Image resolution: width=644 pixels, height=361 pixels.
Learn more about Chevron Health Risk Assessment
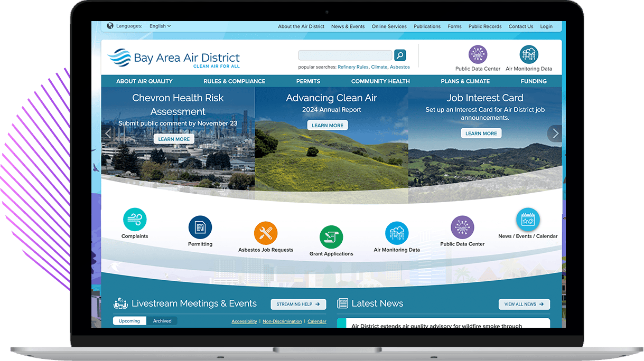pos(174,139)
